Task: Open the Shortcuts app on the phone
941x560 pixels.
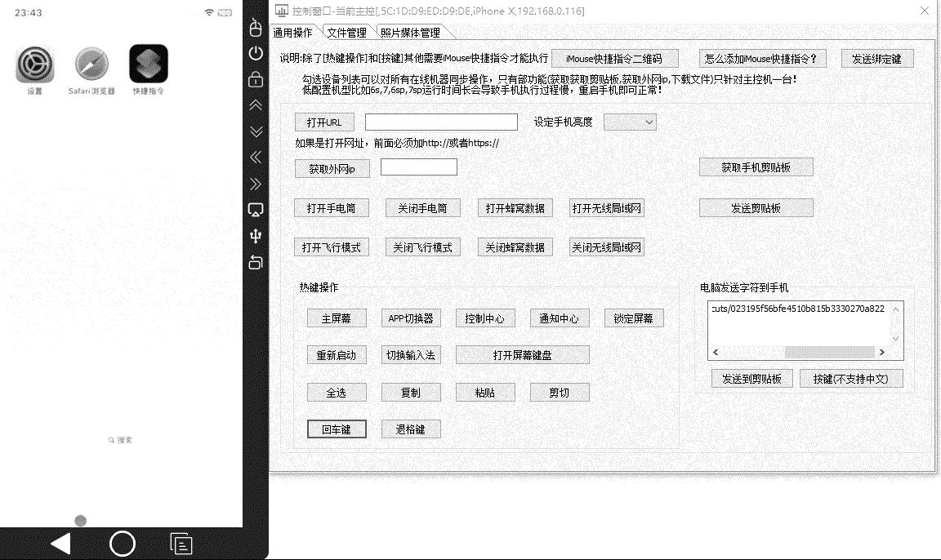Action: (x=148, y=64)
